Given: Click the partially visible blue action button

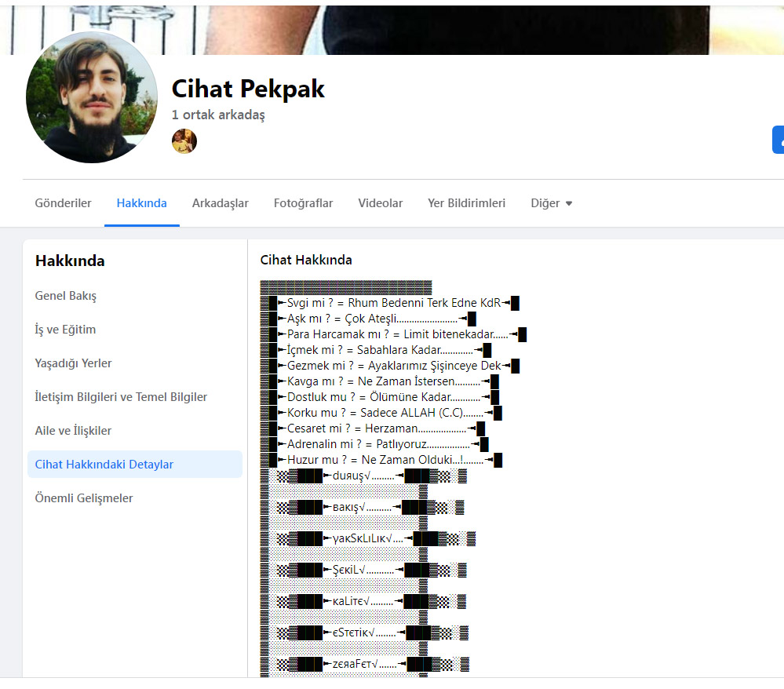Looking at the screenshot, I should click(x=778, y=140).
